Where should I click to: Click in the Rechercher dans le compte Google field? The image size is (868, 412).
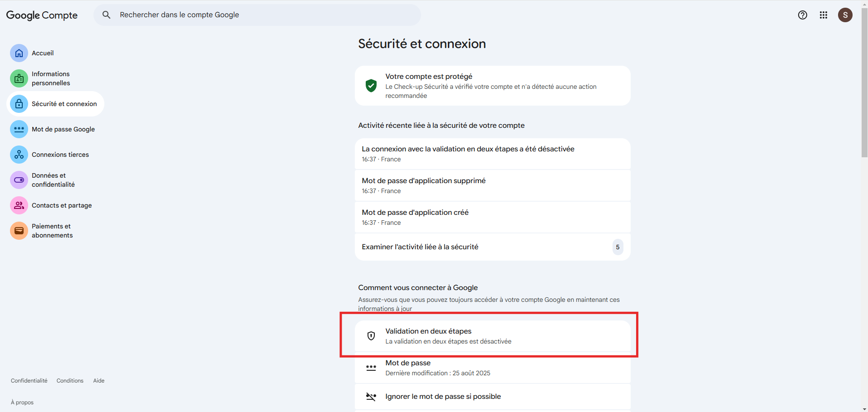pos(263,15)
